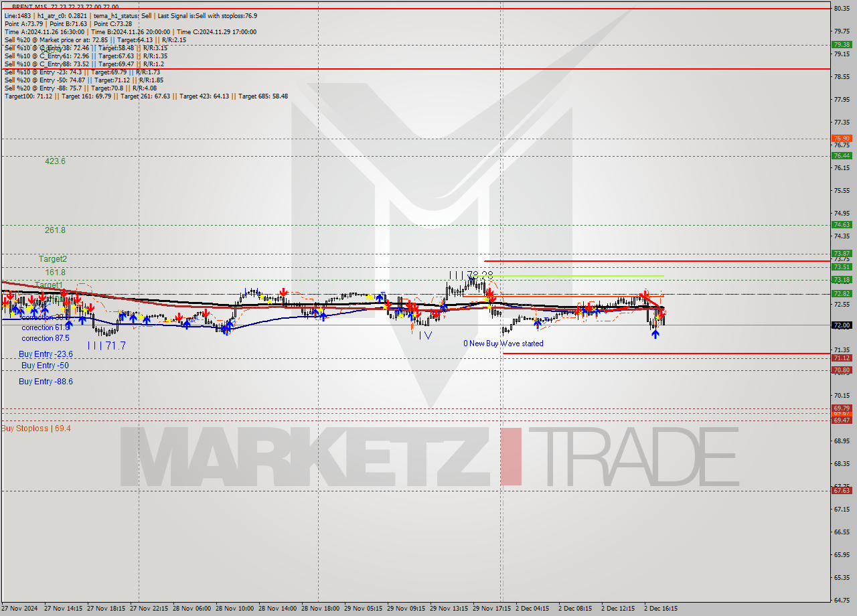Viewport: 857px width, 616px height.
Task: Click the '27 Nov 2024' time axis label
Action: pyautogui.click(x=18, y=609)
